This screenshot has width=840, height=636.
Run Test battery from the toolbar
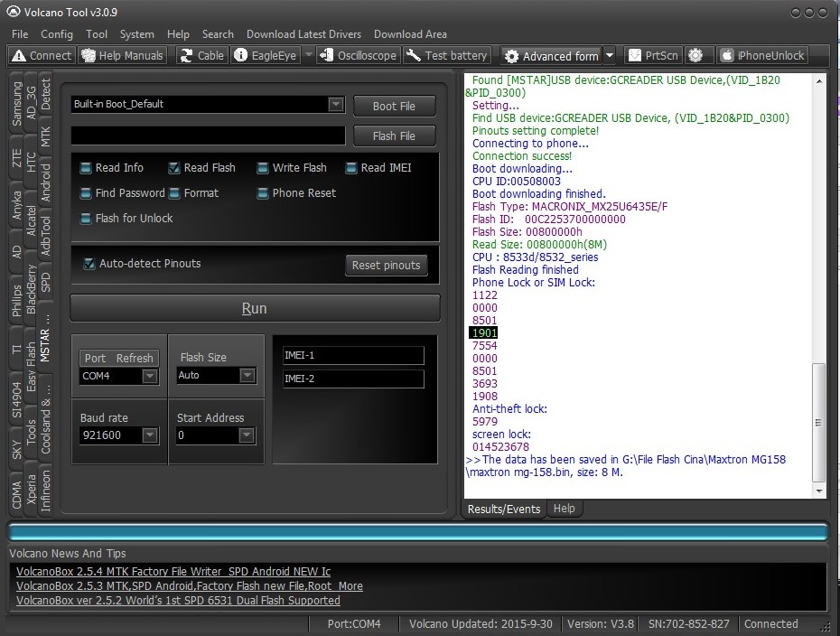446,55
